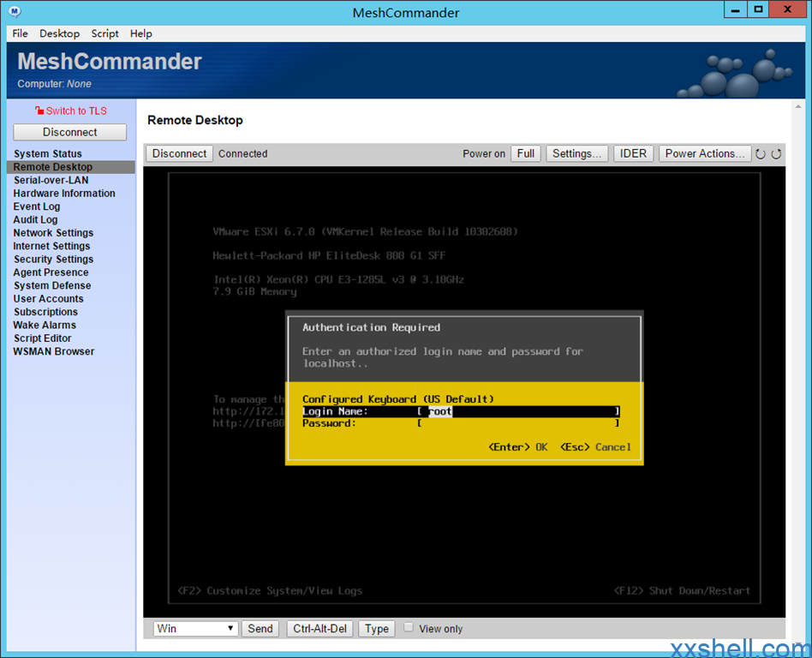Click the scroll up arrow on the right scrollbar
Viewport: 812px width, 658px height.
pos(798,106)
